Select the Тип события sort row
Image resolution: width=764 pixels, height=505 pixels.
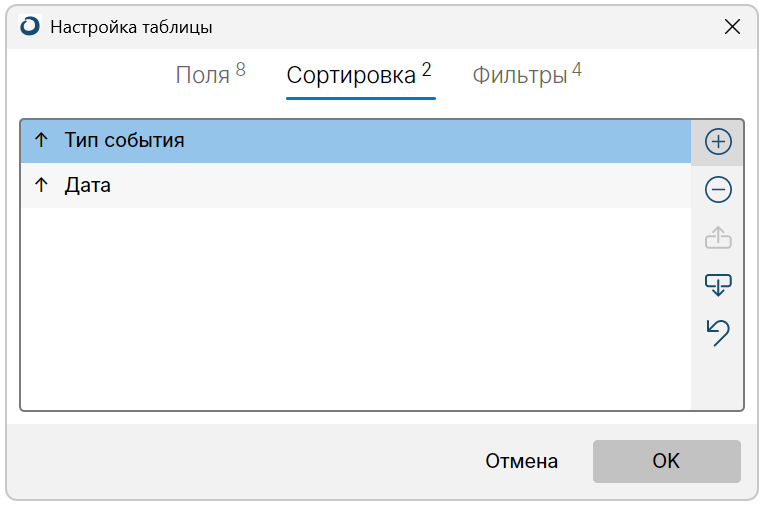(300, 141)
